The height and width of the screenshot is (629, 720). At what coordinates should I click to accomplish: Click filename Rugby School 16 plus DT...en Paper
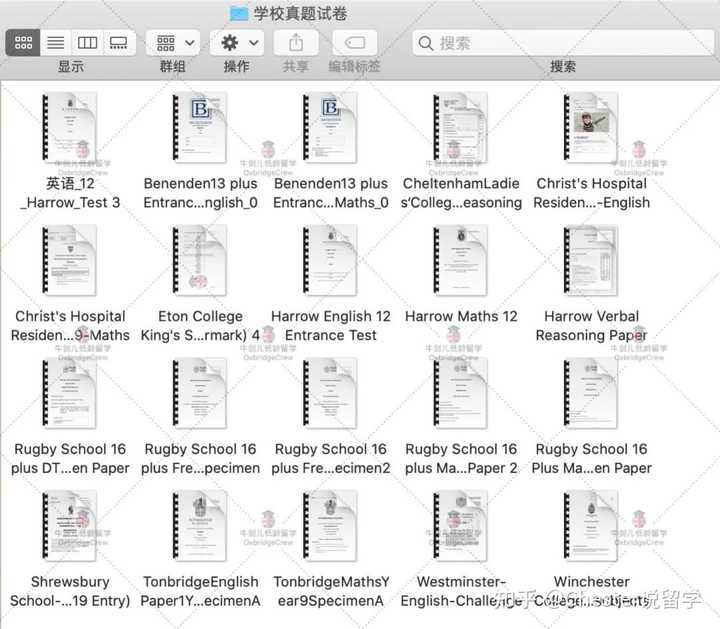70,458
